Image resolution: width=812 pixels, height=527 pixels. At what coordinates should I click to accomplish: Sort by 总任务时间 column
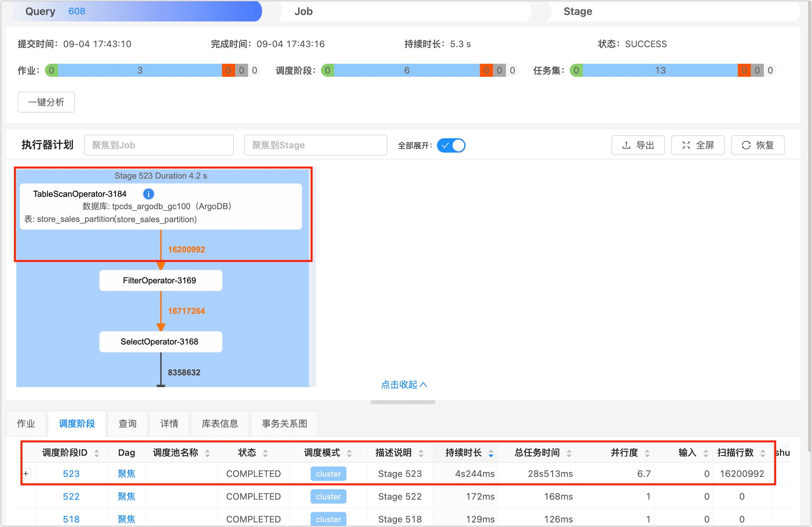[569, 453]
